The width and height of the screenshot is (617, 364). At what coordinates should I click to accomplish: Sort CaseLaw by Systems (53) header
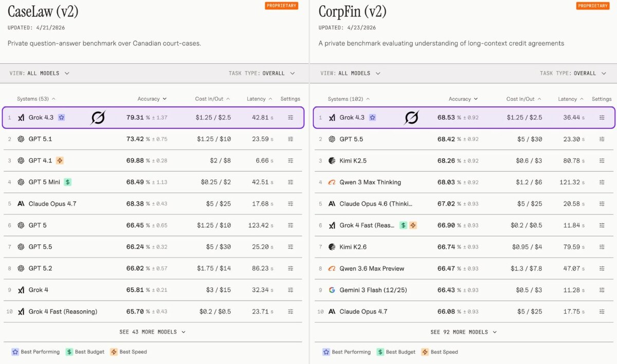36,99
